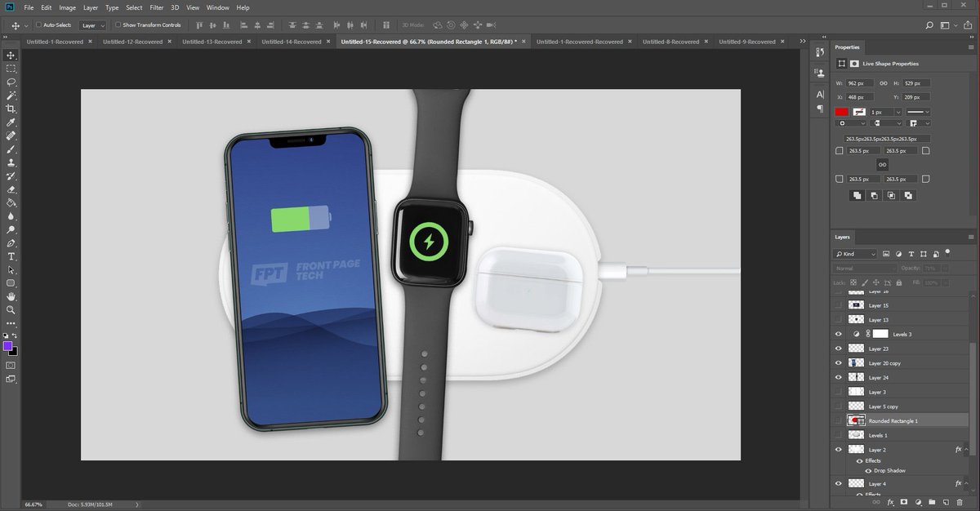
Task: Hide Layer 23 visibility eye
Action: 838,349
